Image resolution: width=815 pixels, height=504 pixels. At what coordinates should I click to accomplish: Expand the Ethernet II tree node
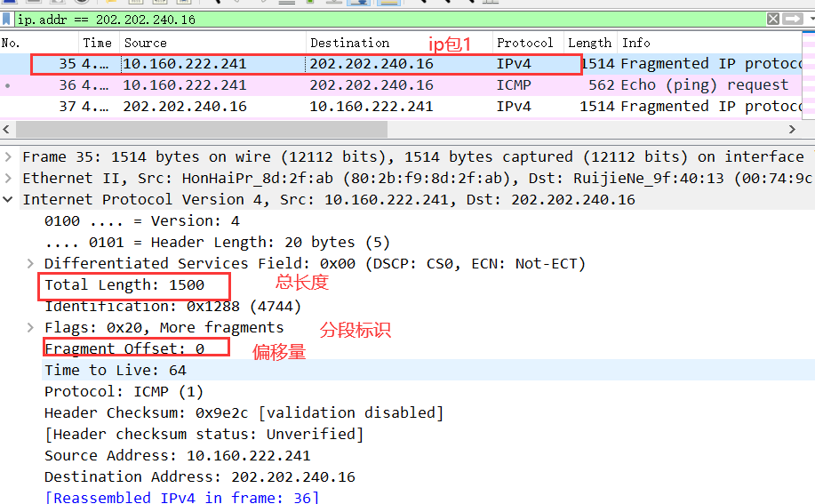click(8, 178)
